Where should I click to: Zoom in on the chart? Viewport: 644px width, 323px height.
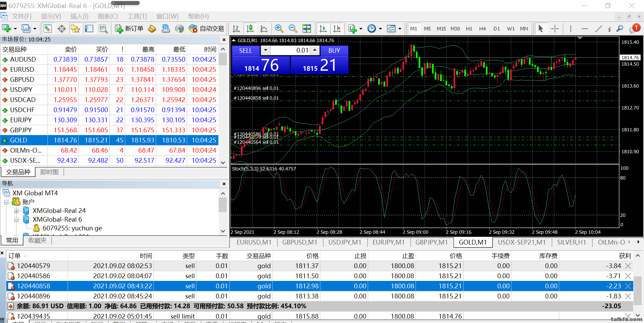279,29
